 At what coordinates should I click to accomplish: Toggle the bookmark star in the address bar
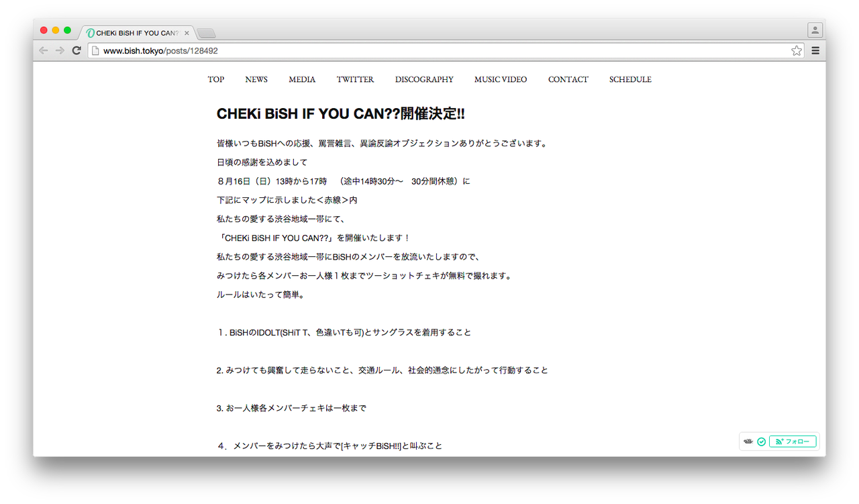pyautogui.click(x=796, y=50)
